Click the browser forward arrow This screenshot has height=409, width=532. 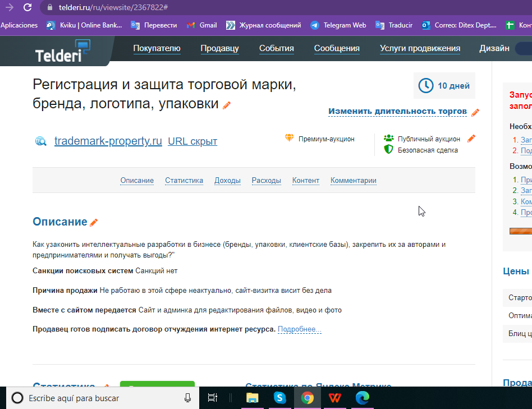(x=10, y=7)
